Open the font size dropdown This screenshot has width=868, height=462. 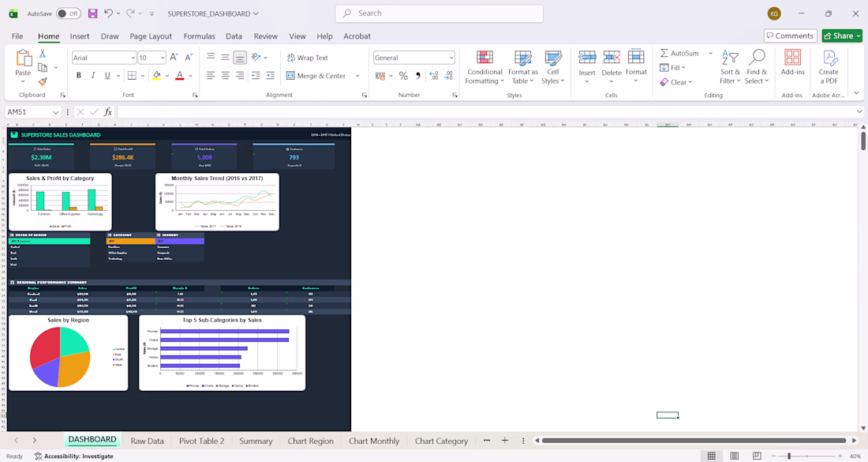pyautogui.click(x=163, y=58)
